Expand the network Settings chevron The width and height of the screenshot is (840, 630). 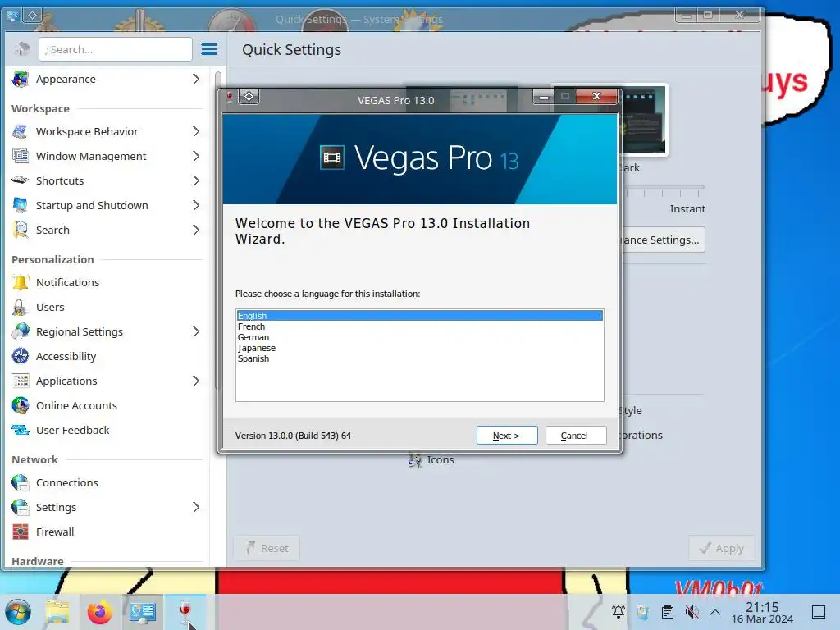pos(196,507)
